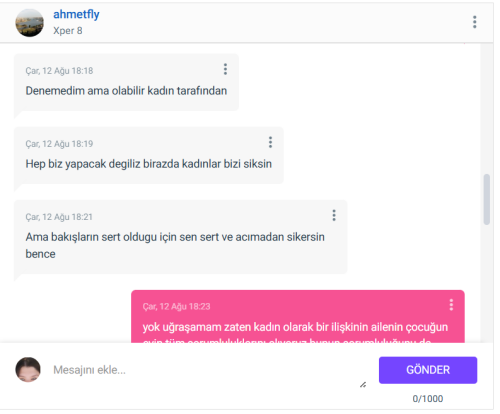
Task: Click the GÖNDER send button
Action: point(428,370)
